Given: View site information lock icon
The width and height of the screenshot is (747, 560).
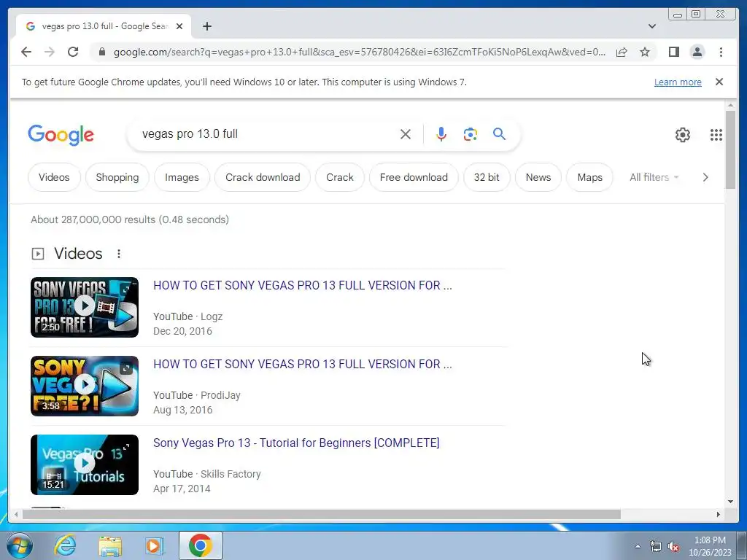Looking at the screenshot, I should [x=102, y=52].
